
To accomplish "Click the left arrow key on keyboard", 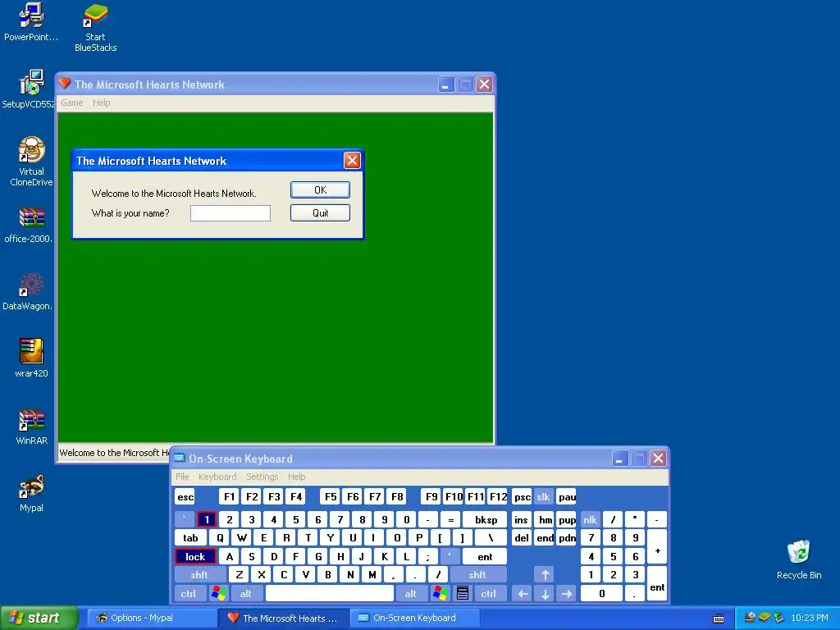I will click(523, 594).
